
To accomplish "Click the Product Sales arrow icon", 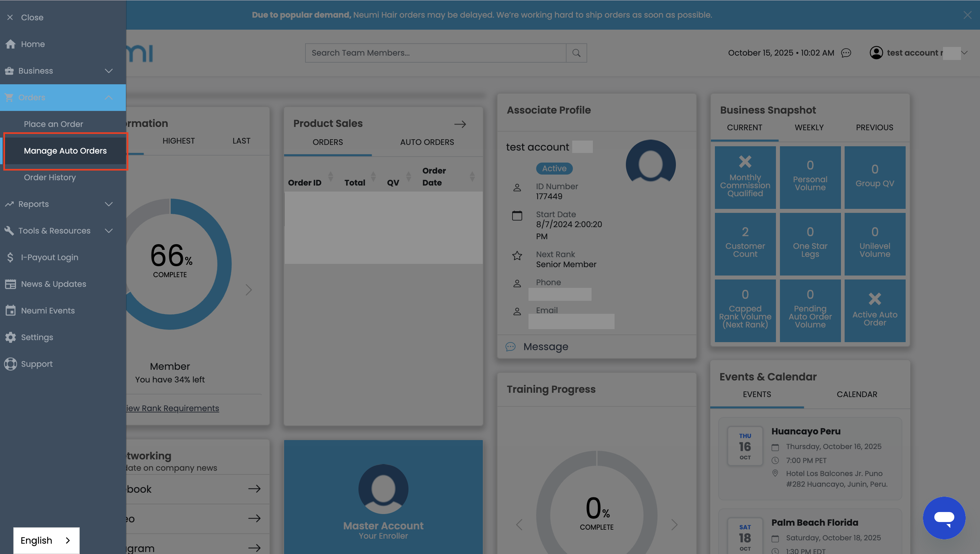I will 460,124.
